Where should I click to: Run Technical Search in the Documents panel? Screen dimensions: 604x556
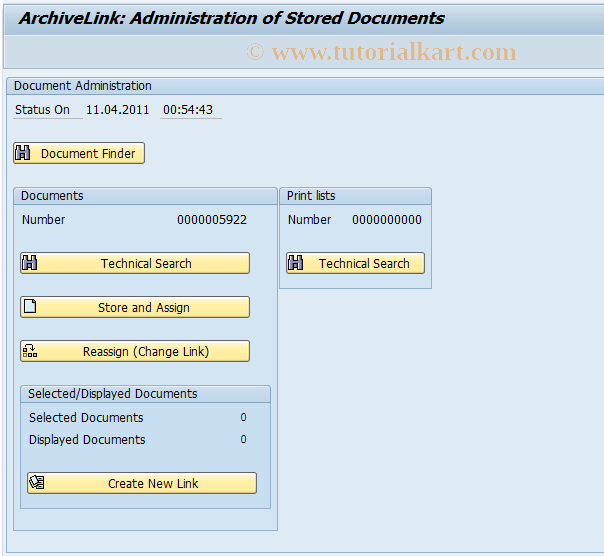[135, 263]
